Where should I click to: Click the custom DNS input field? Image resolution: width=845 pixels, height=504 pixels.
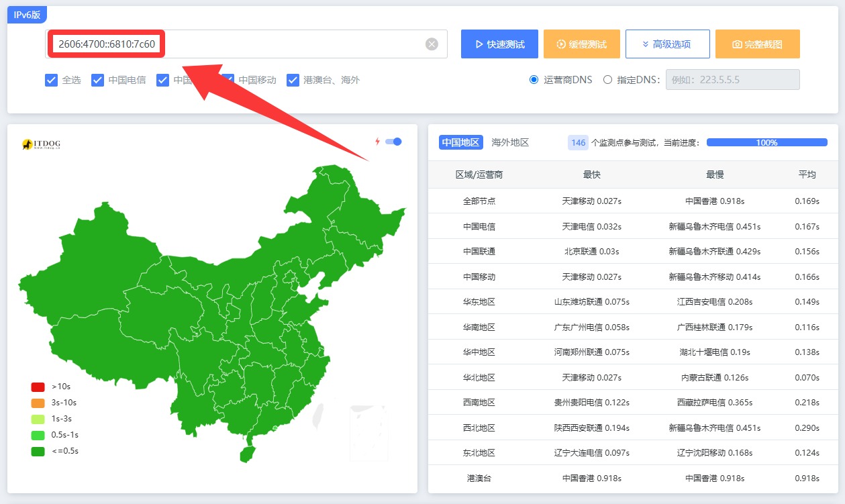(732, 80)
